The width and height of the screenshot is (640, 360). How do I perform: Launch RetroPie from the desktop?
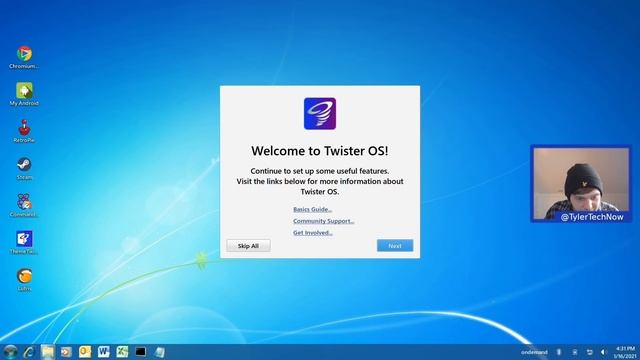pos(24,131)
